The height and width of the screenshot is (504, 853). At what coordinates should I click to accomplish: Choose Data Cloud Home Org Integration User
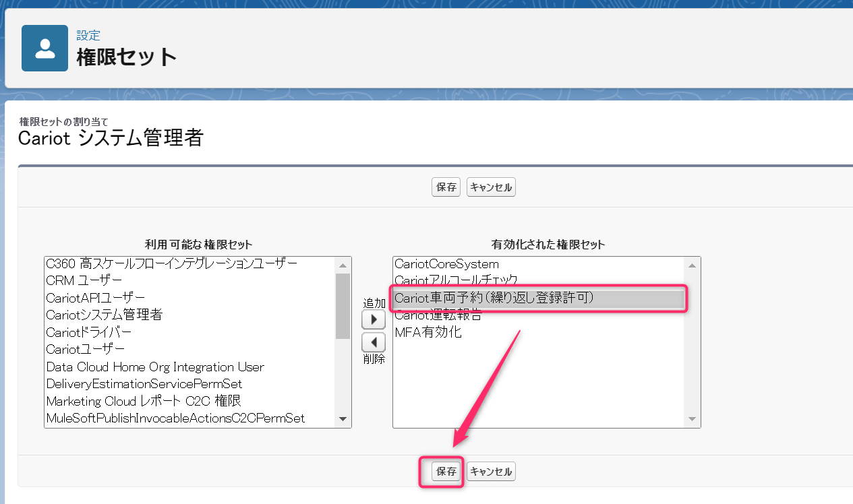[x=189, y=367]
